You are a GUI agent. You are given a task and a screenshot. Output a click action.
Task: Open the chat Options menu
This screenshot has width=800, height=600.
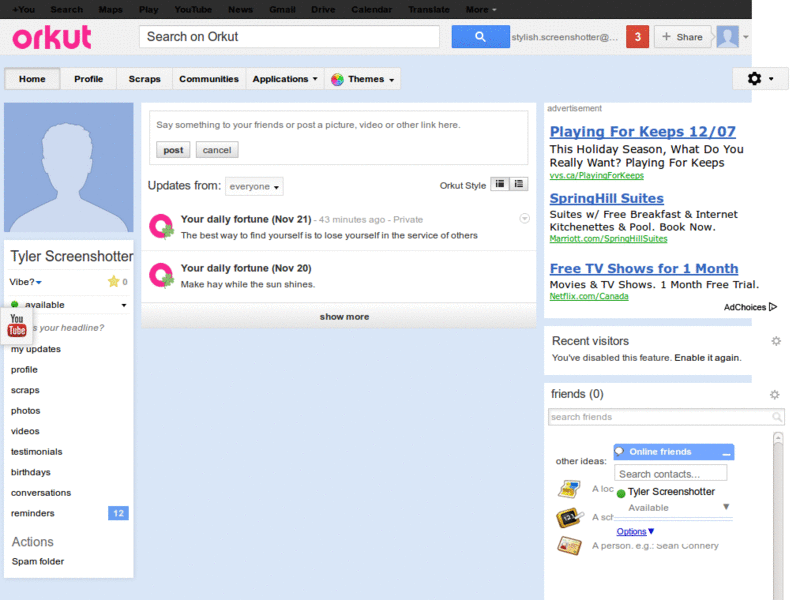click(635, 531)
